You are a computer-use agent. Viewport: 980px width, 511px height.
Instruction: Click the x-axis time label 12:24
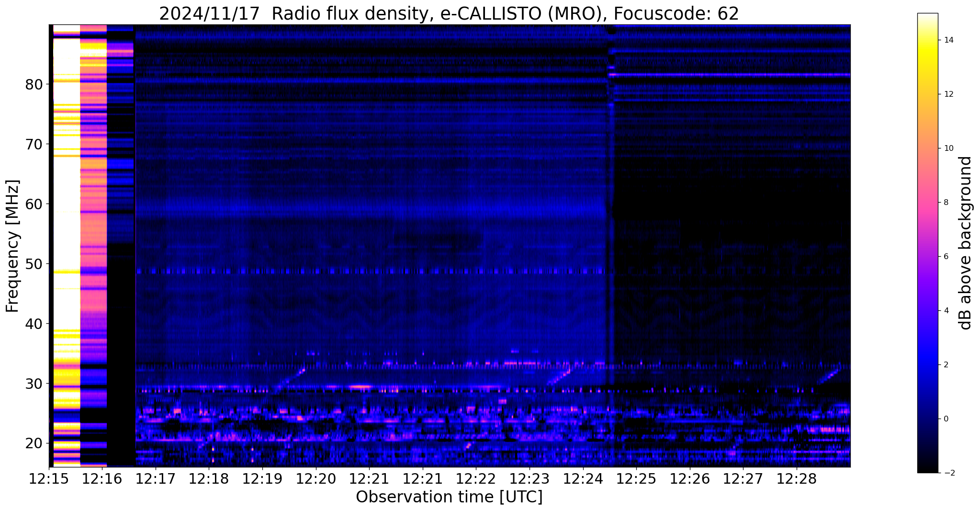[583, 479]
